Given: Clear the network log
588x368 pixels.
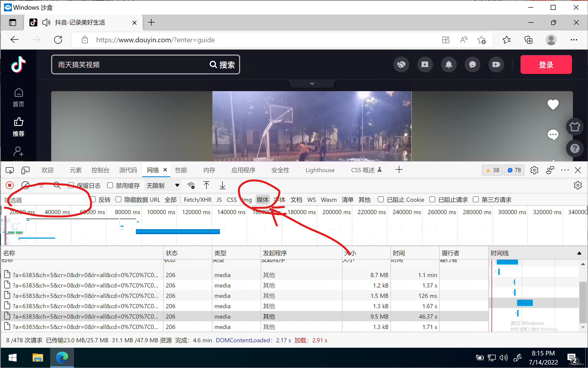Looking at the screenshot, I should pos(25,185).
